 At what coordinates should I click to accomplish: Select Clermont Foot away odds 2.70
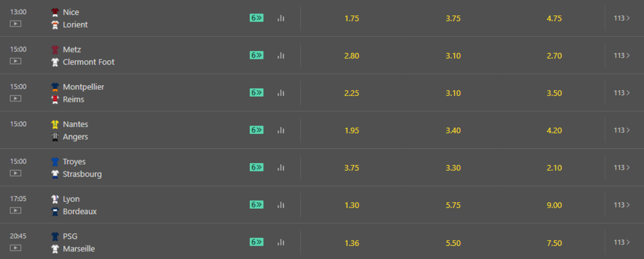coord(554,56)
